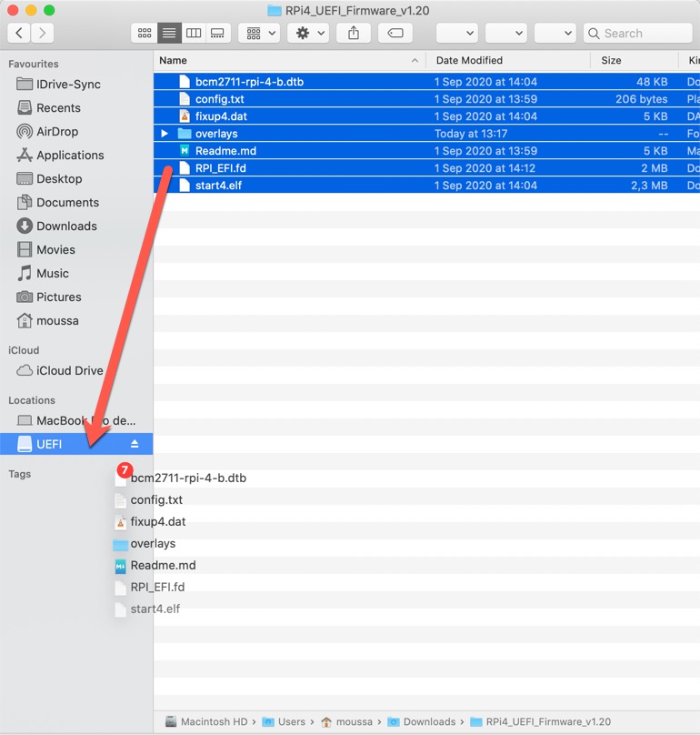Eject the UEFI volume
Image resolution: width=700 pixels, height=735 pixels.
[x=135, y=443]
